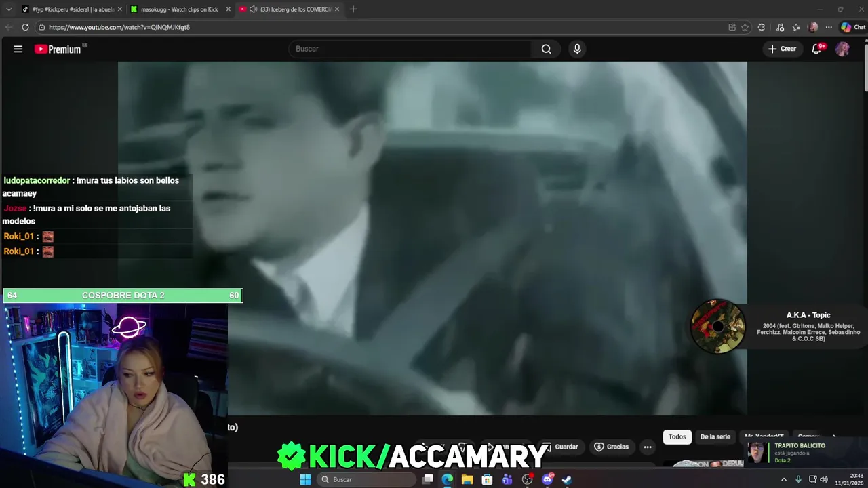Viewport: 868px width, 488px height.
Task: Click the YouTube Buscar search field
Action: [411, 49]
